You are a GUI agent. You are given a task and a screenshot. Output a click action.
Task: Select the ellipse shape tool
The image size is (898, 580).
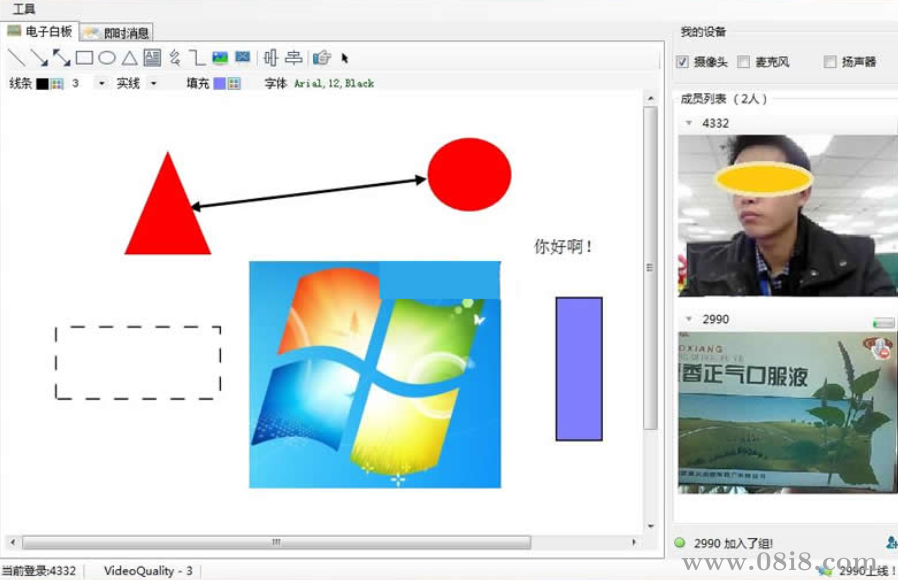[107, 57]
